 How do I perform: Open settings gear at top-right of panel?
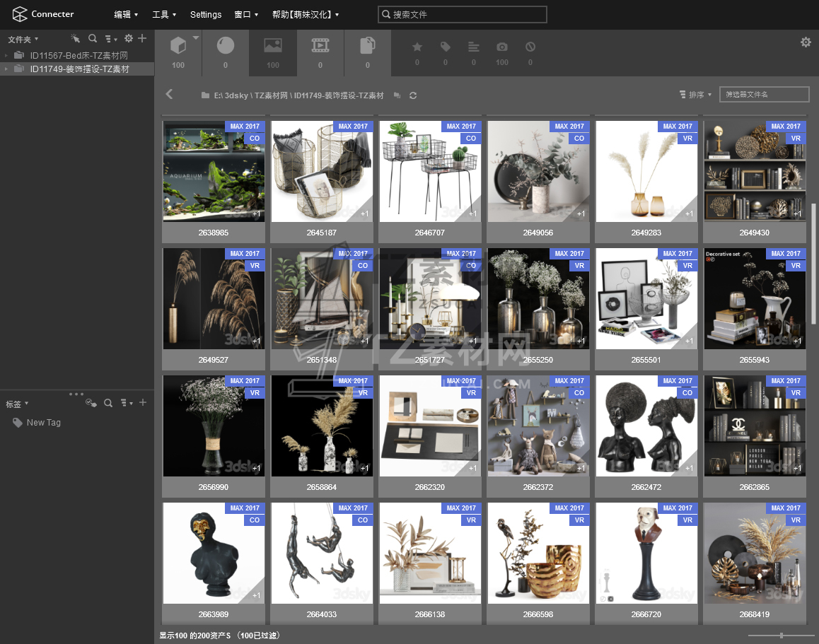point(806,42)
